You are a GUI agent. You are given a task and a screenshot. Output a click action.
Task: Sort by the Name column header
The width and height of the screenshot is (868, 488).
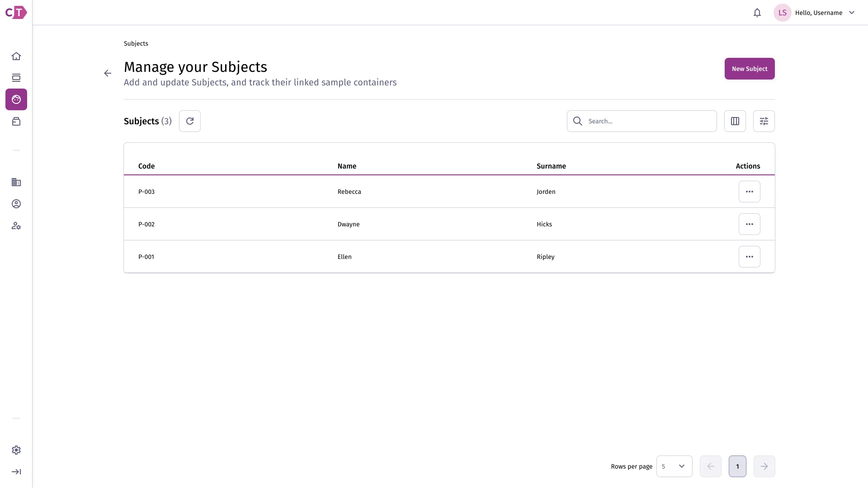(x=347, y=166)
